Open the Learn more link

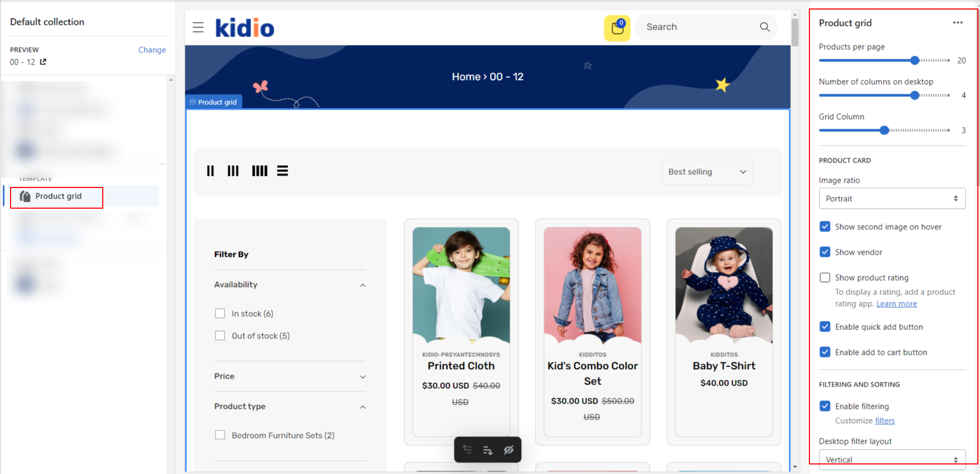click(x=896, y=303)
